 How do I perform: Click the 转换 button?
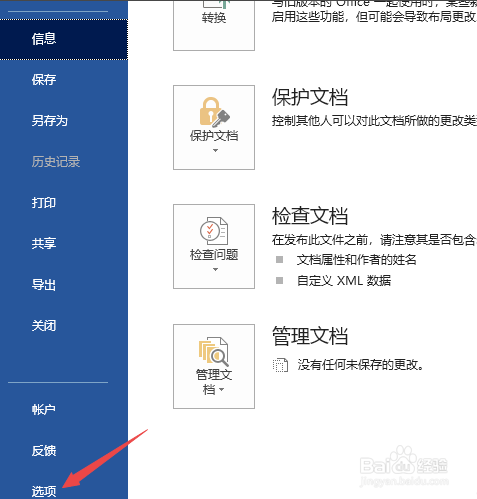(214, 25)
